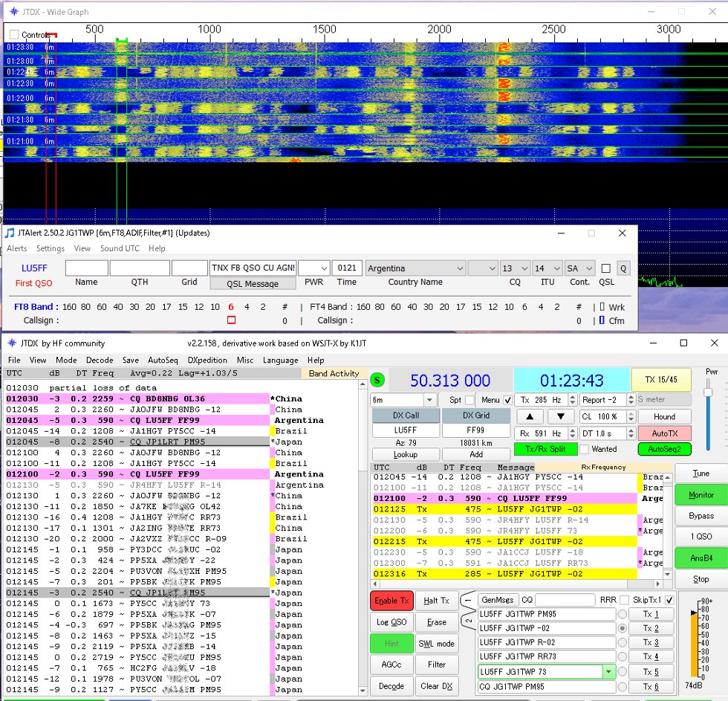
Task: Open the File menu in JTDX
Action: tap(14, 360)
